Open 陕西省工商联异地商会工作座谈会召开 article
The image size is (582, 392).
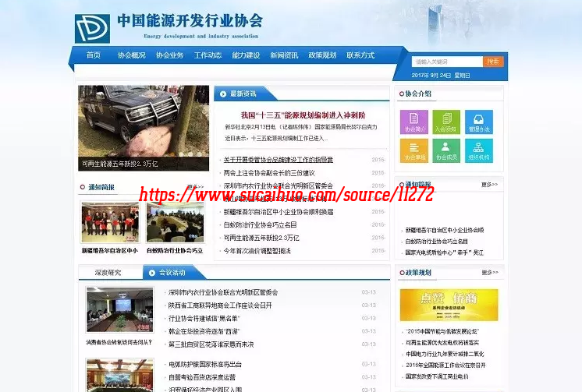tap(220, 305)
